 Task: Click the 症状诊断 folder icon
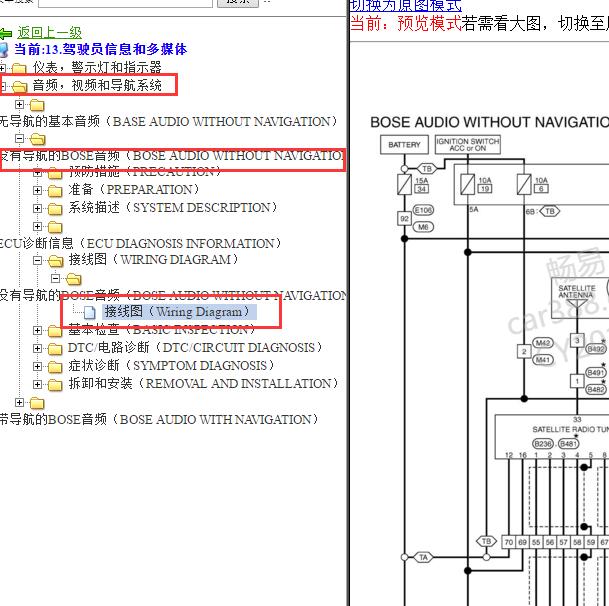pyautogui.click(x=55, y=367)
